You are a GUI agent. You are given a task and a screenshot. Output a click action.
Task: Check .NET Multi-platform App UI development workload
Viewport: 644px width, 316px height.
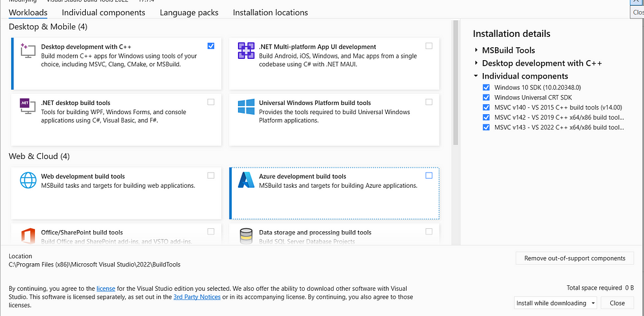(429, 46)
